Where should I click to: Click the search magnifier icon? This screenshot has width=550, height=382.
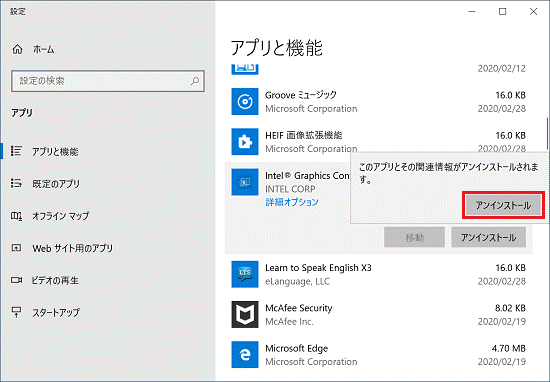[x=195, y=81]
